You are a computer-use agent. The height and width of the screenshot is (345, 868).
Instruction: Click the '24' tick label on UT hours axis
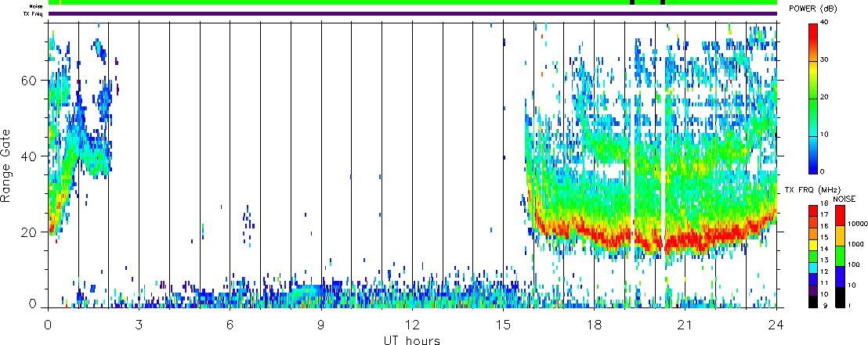[x=776, y=324]
